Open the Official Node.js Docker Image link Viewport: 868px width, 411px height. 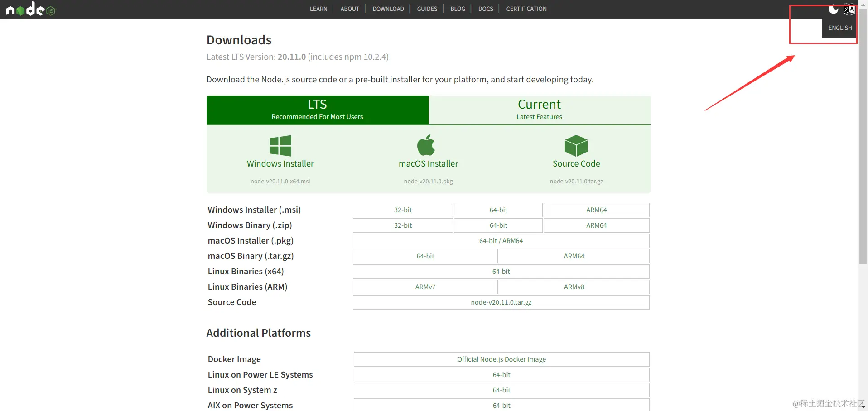point(502,359)
